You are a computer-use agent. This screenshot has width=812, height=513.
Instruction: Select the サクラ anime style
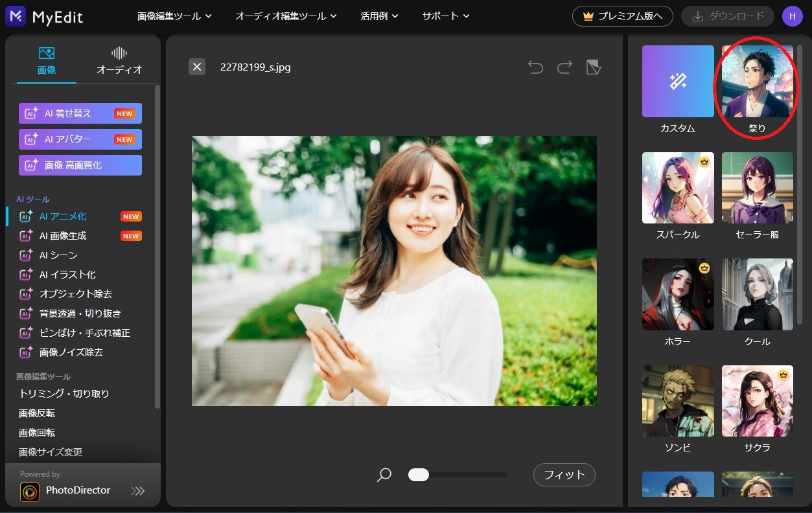pyautogui.click(x=758, y=401)
